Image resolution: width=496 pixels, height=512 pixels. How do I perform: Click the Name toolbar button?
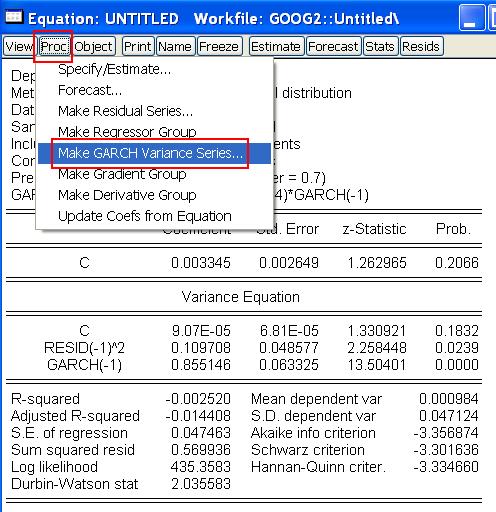click(174, 46)
